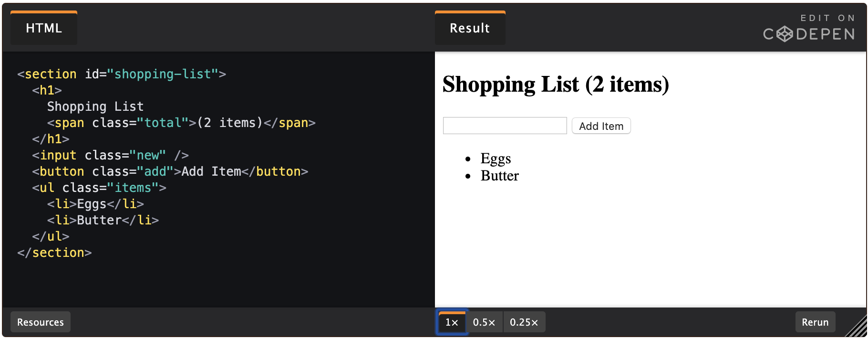868x339 pixels.
Task: Open the Result tab
Action: pos(470,29)
